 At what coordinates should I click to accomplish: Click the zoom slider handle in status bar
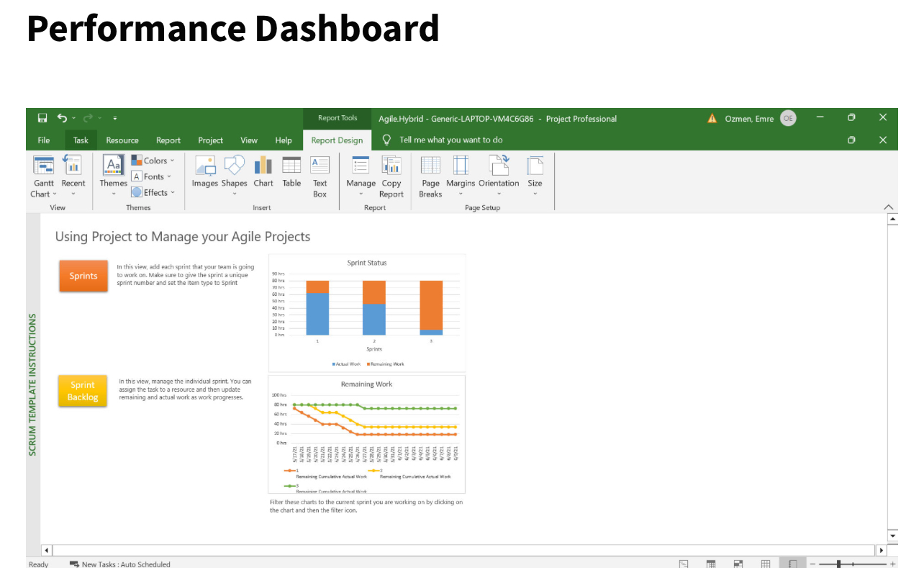click(x=838, y=564)
